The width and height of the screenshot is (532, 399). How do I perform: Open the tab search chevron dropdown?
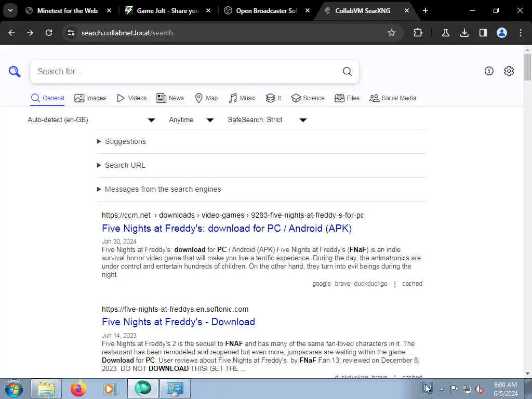pyautogui.click(x=10, y=10)
